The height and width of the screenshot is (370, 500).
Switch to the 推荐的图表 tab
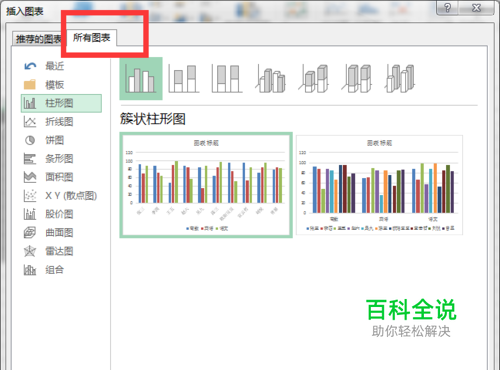38,39
